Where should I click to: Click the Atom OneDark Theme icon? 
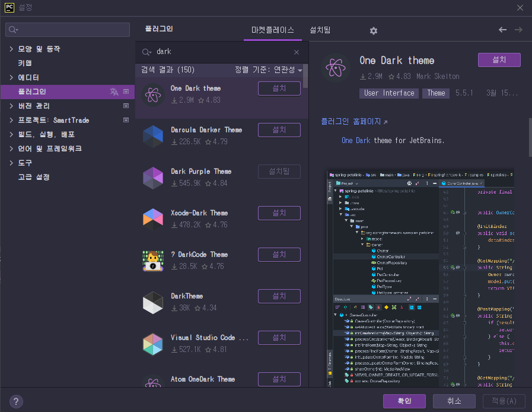[x=153, y=381]
